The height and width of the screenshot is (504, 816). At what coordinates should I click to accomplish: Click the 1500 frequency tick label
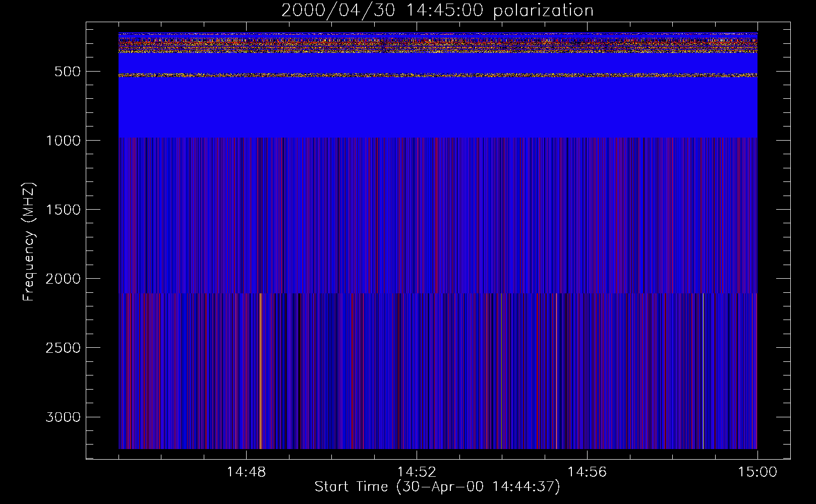point(63,210)
